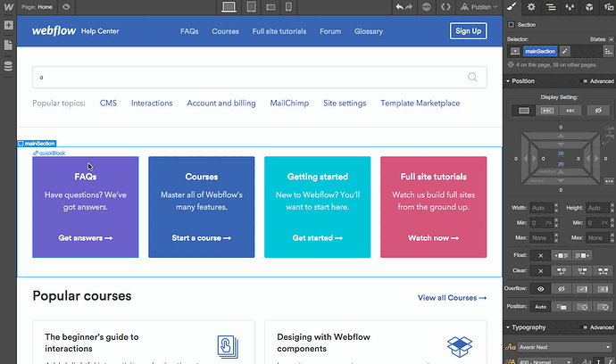Set Overflow to visible
This screenshot has height=364, width=616.
tap(541, 289)
